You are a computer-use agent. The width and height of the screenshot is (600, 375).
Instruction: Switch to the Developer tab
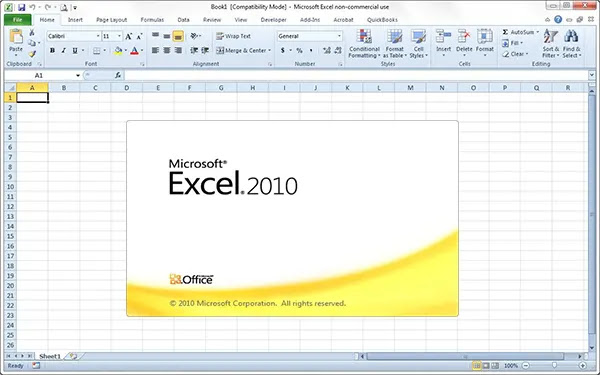click(273, 20)
